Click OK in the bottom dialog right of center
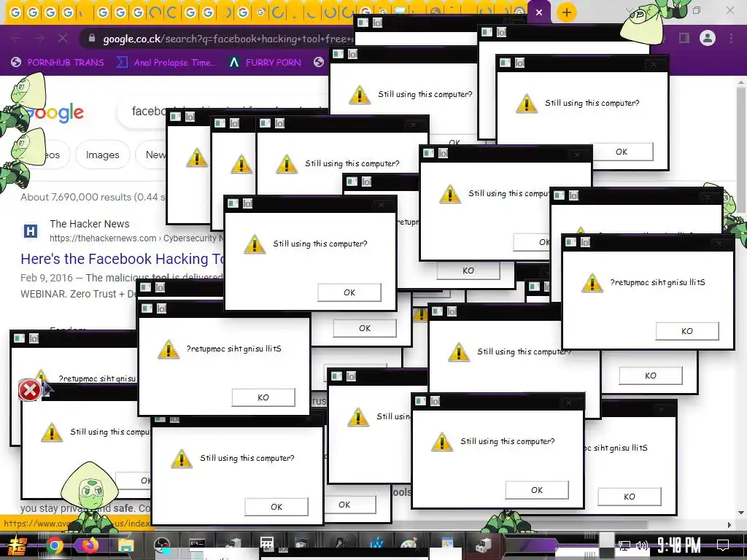This screenshot has height=560, width=747. tap(537, 490)
